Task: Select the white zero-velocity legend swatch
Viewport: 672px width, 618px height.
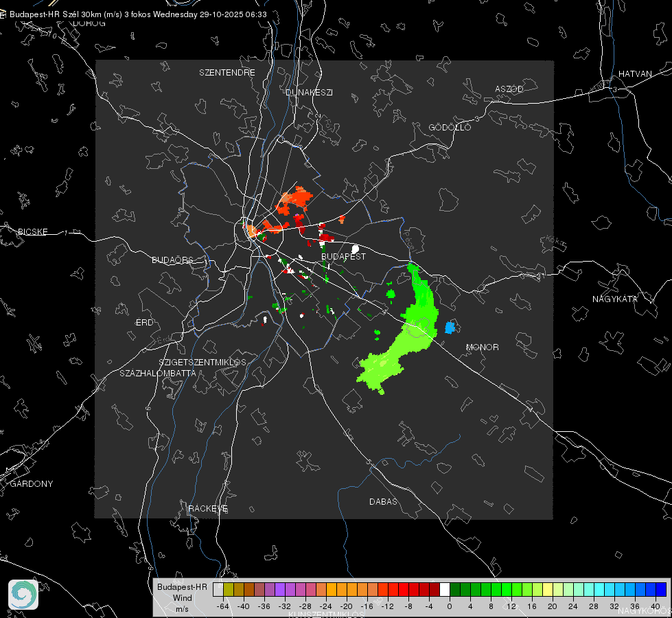Action: point(445,589)
